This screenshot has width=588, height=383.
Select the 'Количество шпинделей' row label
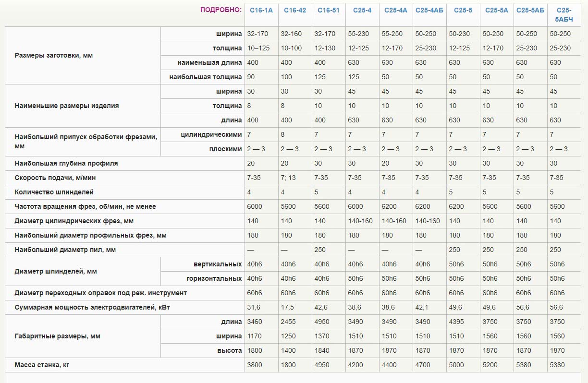click(x=54, y=192)
